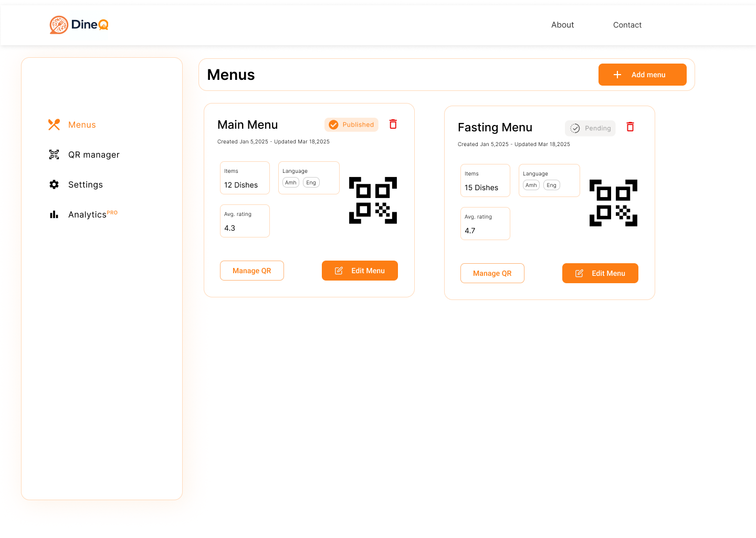This screenshot has width=756, height=538.
Task: Click the Published checkmark icon
Action: [x=333, y=125]
